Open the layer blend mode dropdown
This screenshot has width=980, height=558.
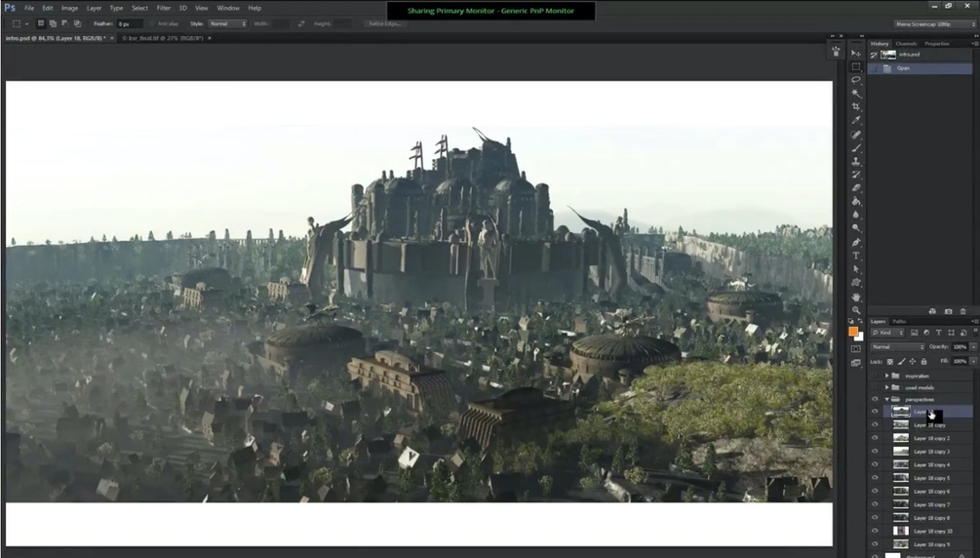pos(897,346)
